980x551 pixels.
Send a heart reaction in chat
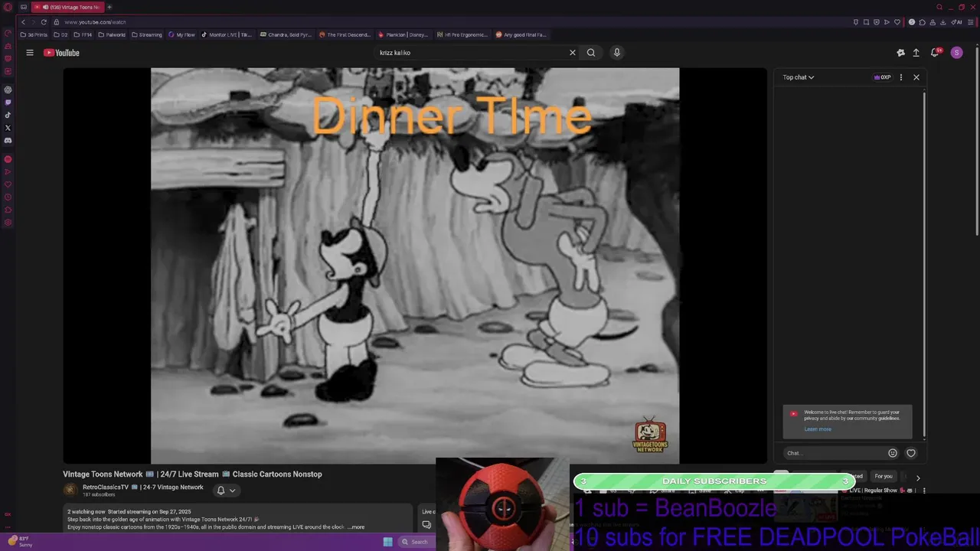click(911, 453)
